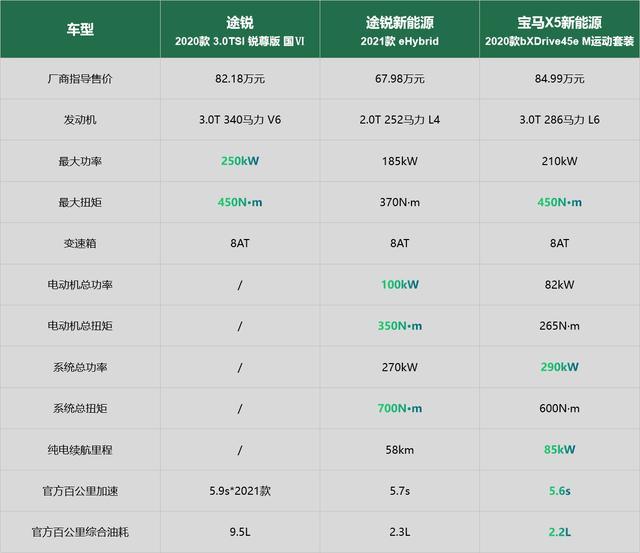Click the 电动机总功率 row label

click(x=80, y=285)
